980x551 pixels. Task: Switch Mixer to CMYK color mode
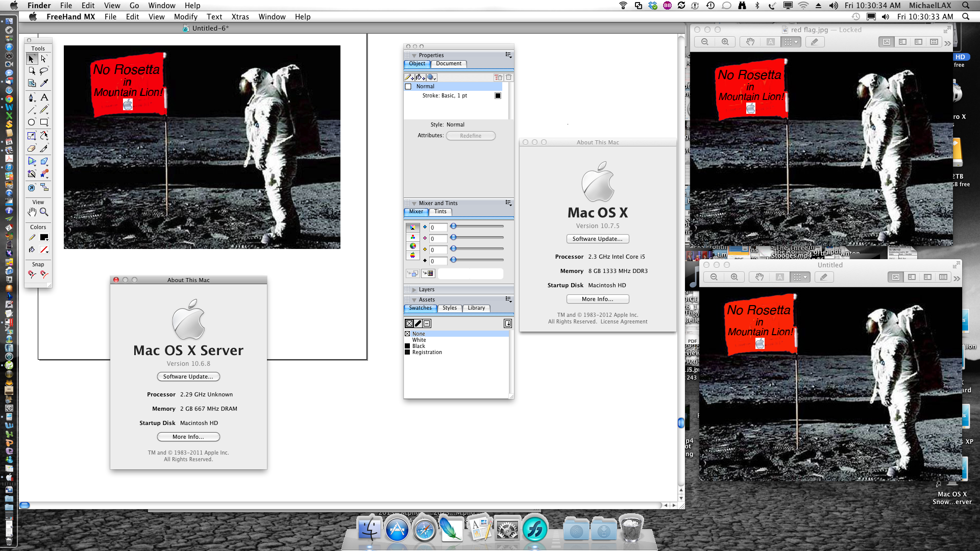click(413, 228)
